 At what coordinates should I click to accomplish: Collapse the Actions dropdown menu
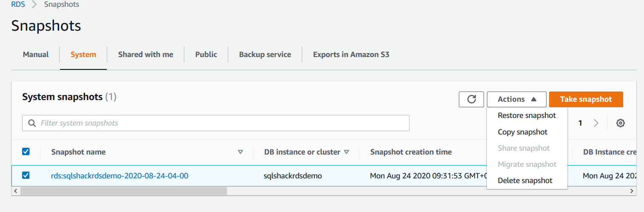[x=516, y=99]
